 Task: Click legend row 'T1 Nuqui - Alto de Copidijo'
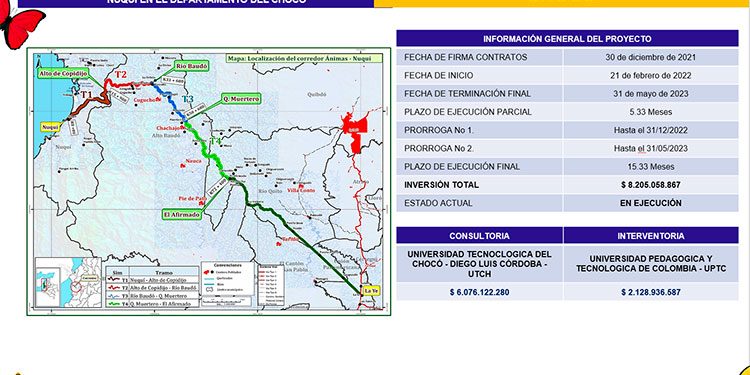(x=152, y=280)
